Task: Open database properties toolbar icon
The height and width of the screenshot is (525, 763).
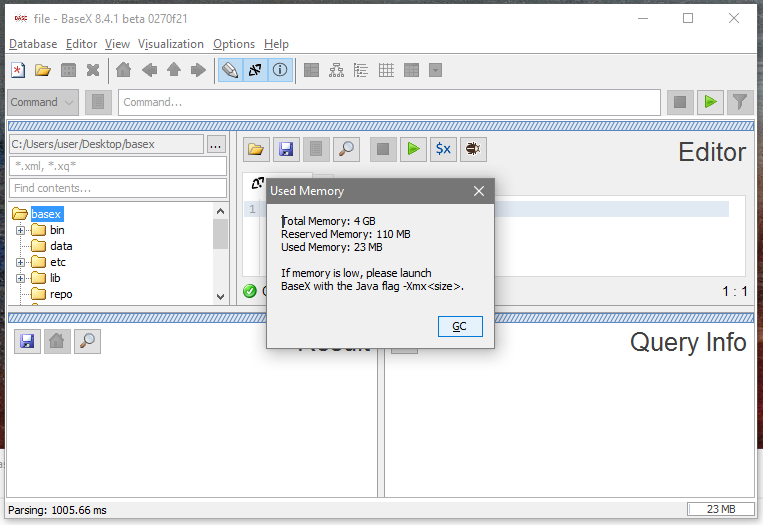Action: [68, 71]
